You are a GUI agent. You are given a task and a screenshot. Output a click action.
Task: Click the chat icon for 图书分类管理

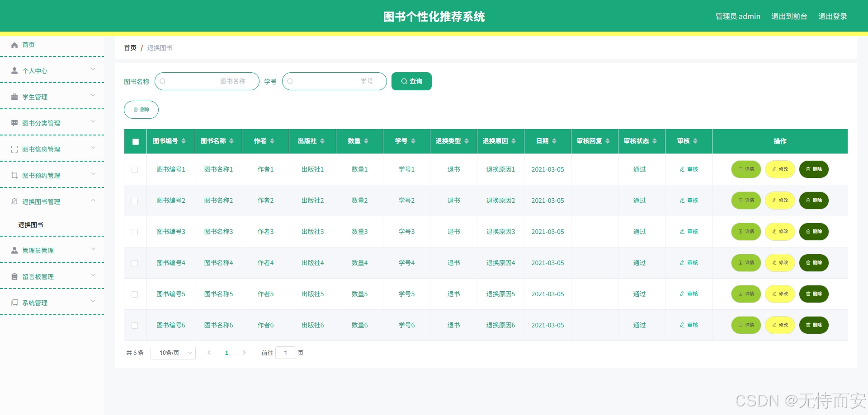[x=14, y=123]
